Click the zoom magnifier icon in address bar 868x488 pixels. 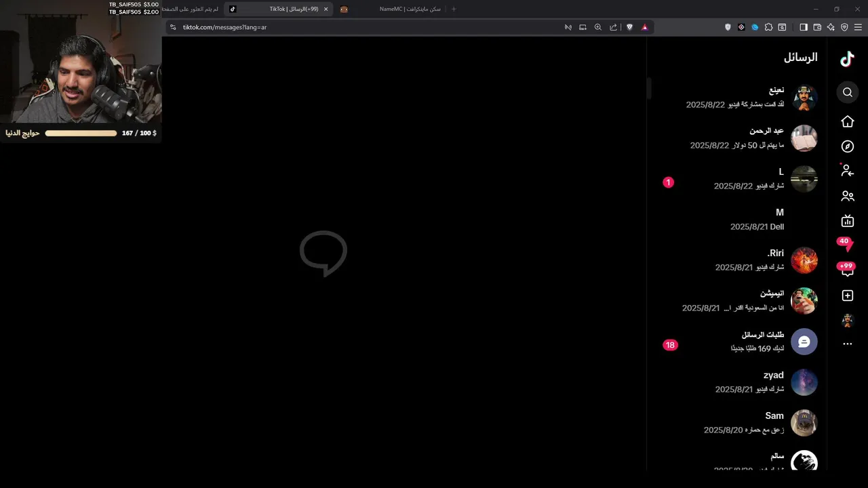(597, 27)
